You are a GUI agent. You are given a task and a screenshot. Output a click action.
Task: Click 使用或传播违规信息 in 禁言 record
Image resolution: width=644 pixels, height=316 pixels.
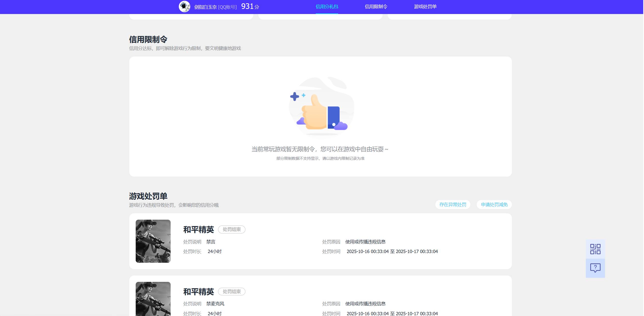[x=365, y=242]
